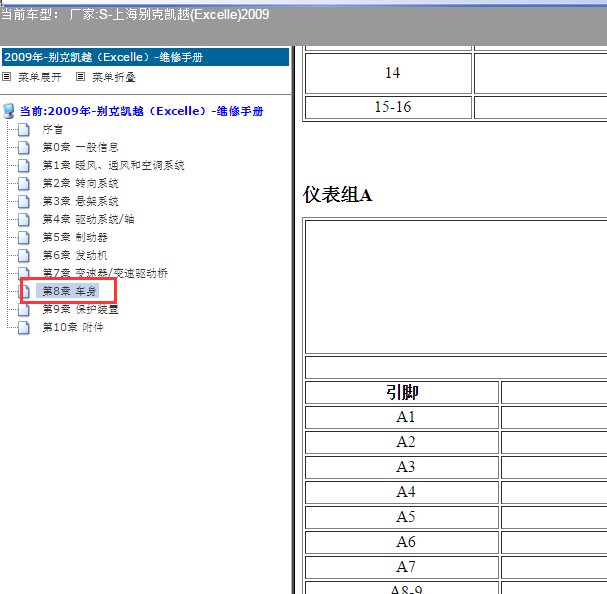The height and width of the screenshot is (594, 607).
Task: Open 第9章 保护装置 chapter
Action: pos(80,310)
